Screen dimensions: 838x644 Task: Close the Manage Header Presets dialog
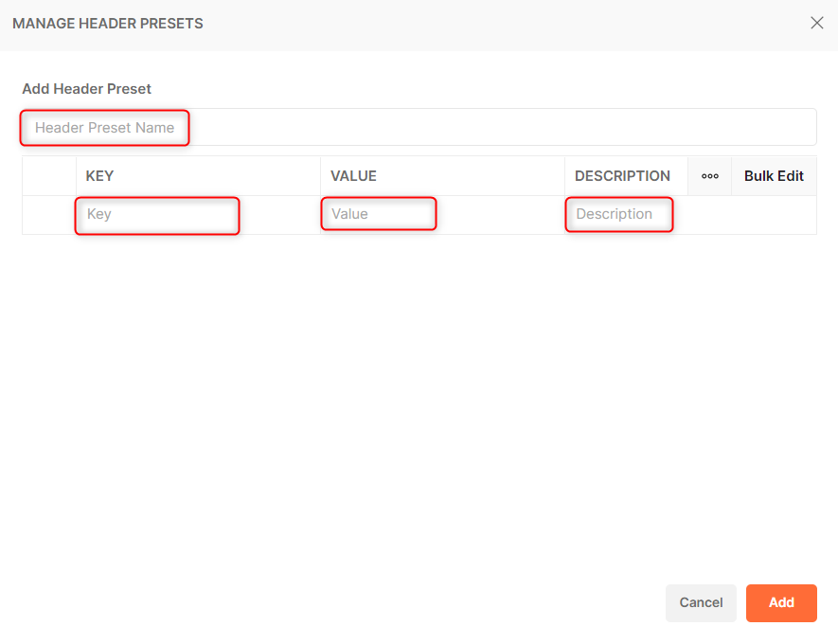tap(816, 23)
